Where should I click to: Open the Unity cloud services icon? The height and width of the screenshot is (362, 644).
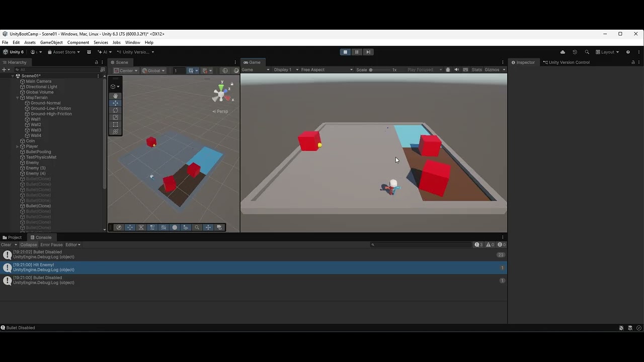pos(562,52)
